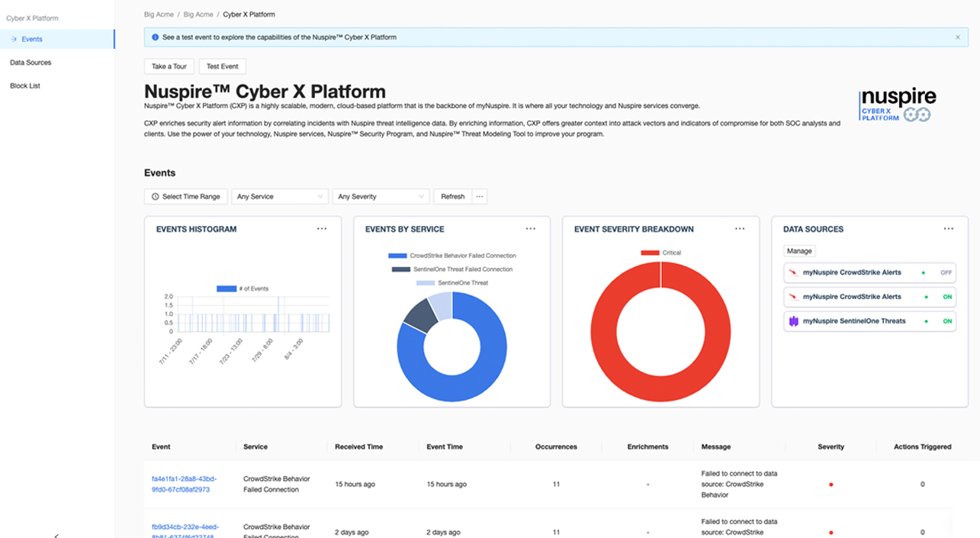Toggle the light SentinelOne Threat legend item
The height and width of the screenshot is (538, 980).
point(452,283)
